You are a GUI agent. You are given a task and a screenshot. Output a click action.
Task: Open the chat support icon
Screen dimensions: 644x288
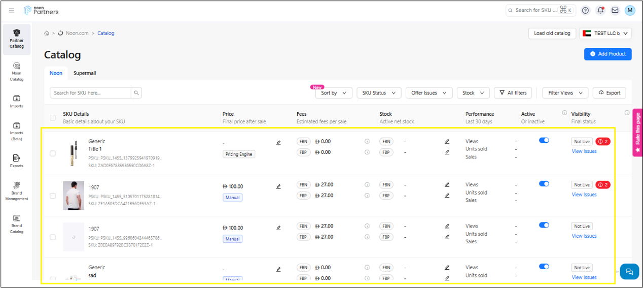[629, 272]
